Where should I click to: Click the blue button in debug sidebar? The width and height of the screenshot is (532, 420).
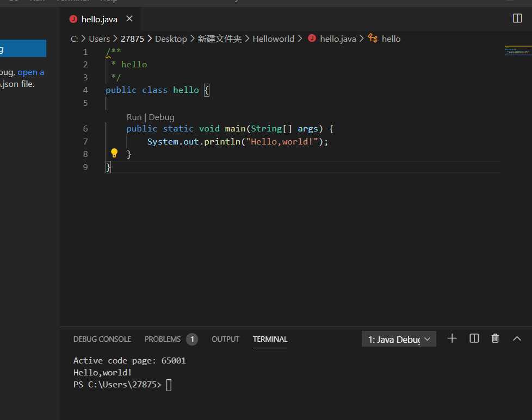23,48
